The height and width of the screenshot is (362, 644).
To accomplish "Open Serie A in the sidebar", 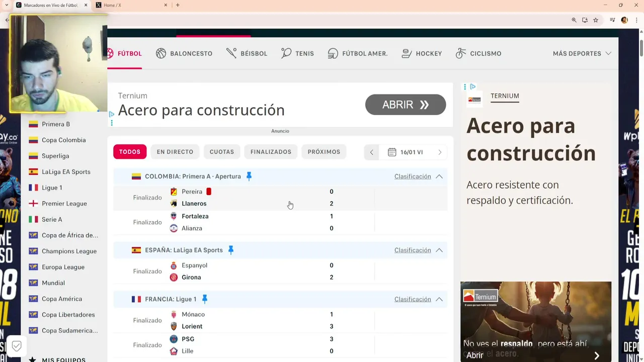I will coord(52,220).
